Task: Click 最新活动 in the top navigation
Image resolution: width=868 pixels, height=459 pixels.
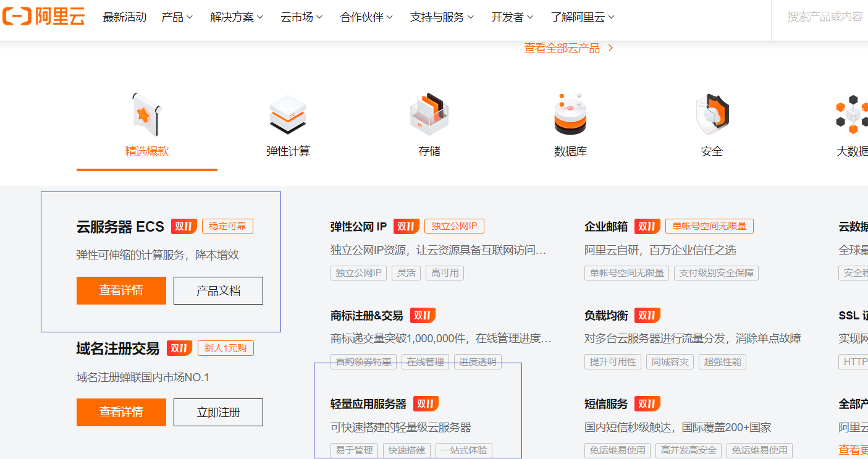Action: 124,17
